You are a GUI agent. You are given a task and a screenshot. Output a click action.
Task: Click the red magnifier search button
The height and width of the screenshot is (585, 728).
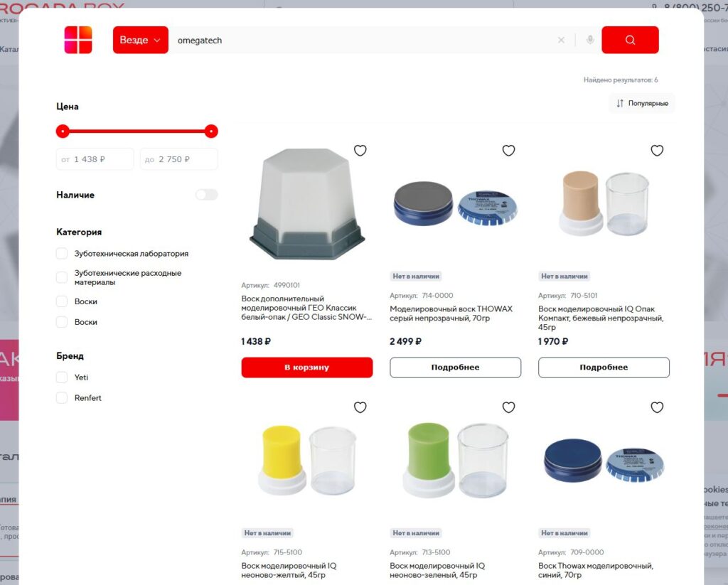point(630,40)
